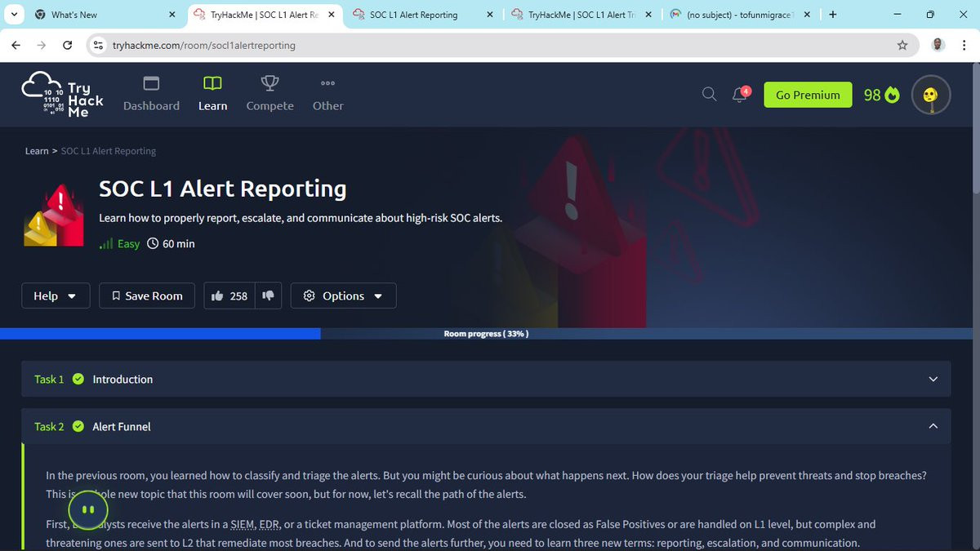Open a new browser tab
This screenshot has height=551, width=980.
point(833,15)
